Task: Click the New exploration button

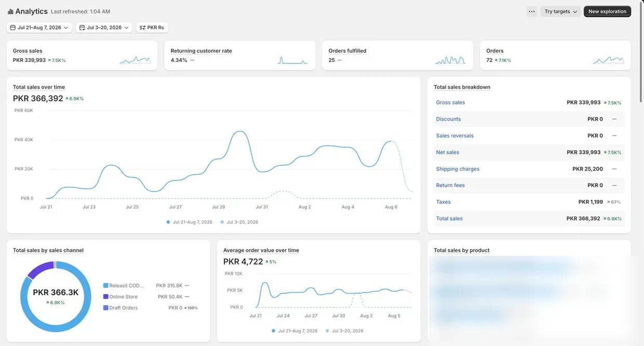Action: [607, 11]
